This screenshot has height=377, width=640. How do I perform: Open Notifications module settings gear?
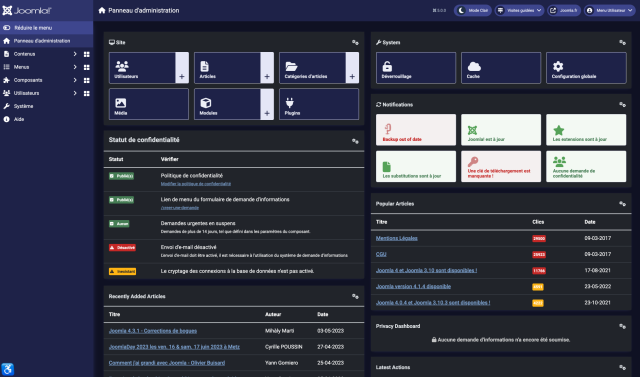(x=622, y=105)
